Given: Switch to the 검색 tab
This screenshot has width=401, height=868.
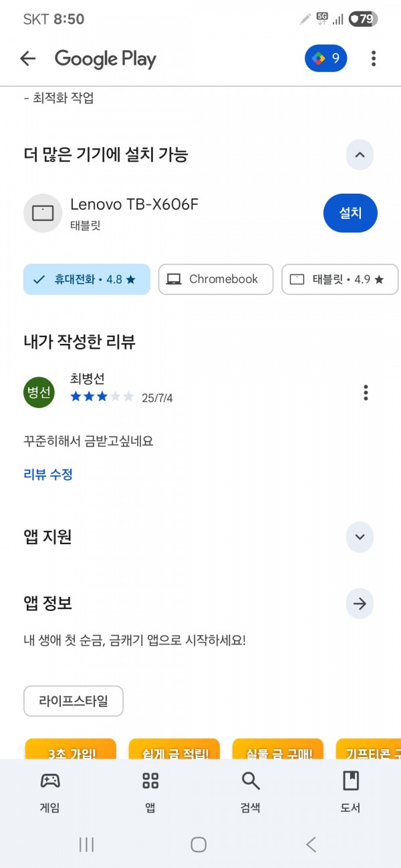Looking at the screenshot, I should point(251,793).
